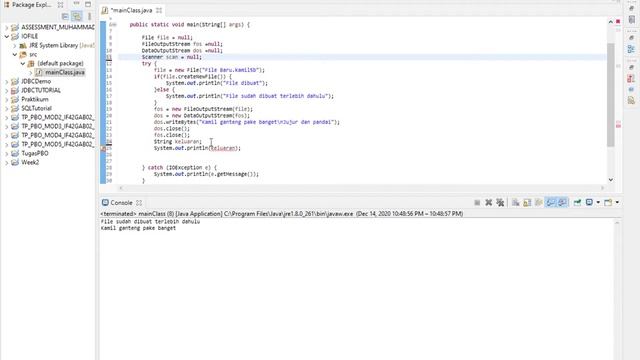Click the Pin Console icon
This screenshot has width=640, height=360.
[x=577, y=202]
